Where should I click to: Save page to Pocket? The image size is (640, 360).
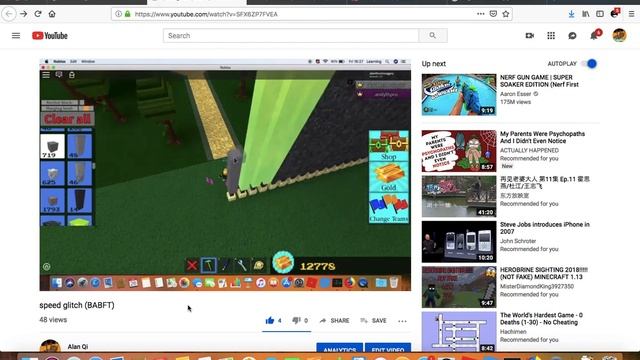[x=493, y=14]
